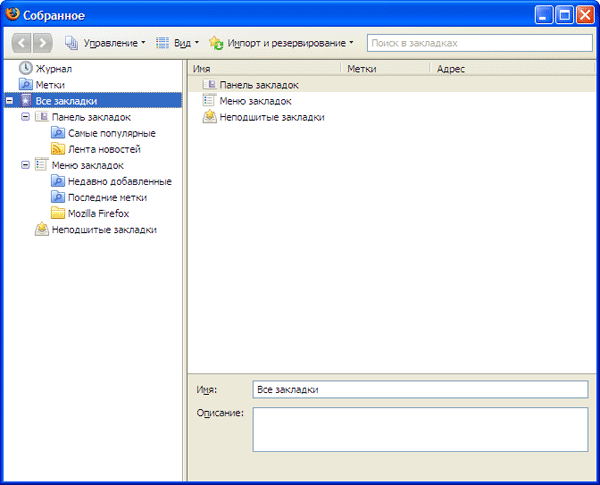600x485 pixels.
Task: Go forward with the right arrow button
Action: coord(42,43)
